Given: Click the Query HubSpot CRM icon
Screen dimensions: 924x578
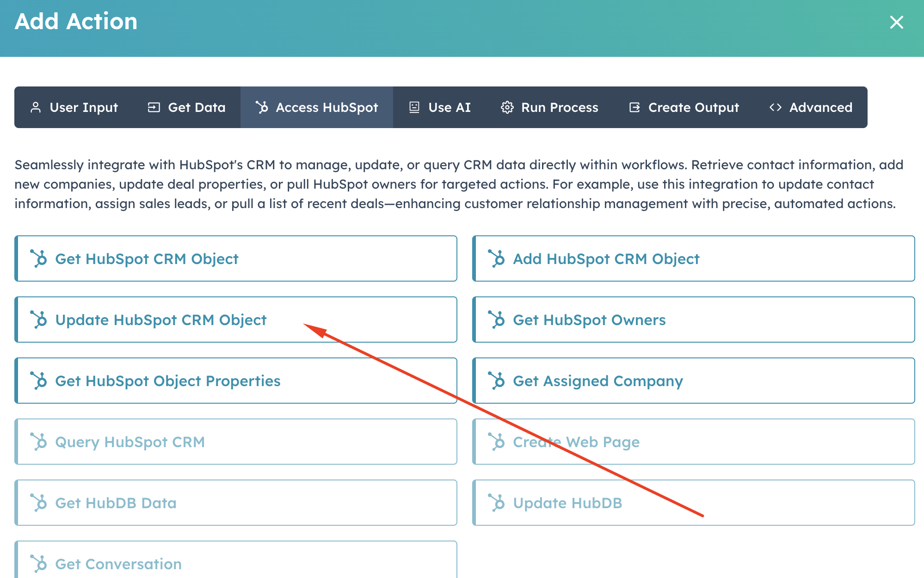Looking at the screenshot, I should (x=37, y=442).
